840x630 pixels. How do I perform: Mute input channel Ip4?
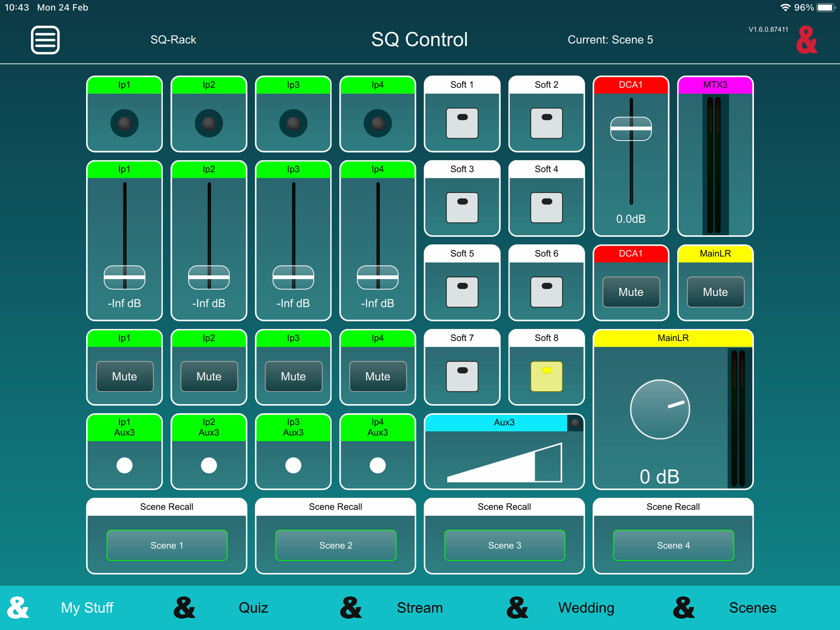tap(378, 376)
